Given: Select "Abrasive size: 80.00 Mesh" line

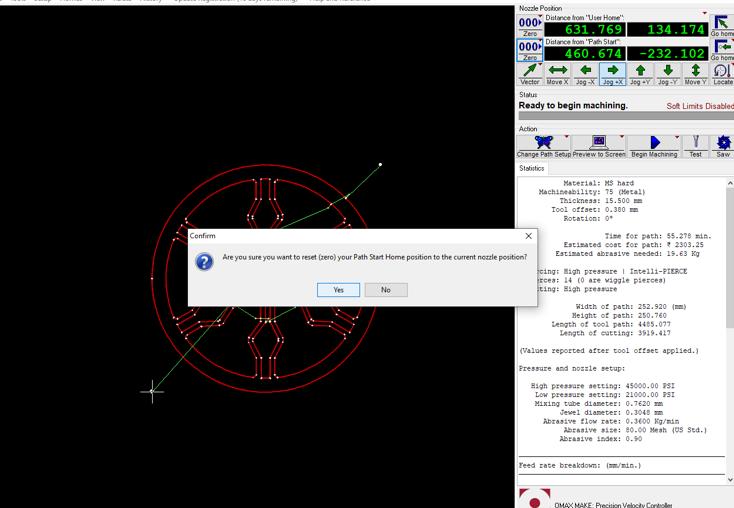Looking at the screenshot, I should coord(635,430).
